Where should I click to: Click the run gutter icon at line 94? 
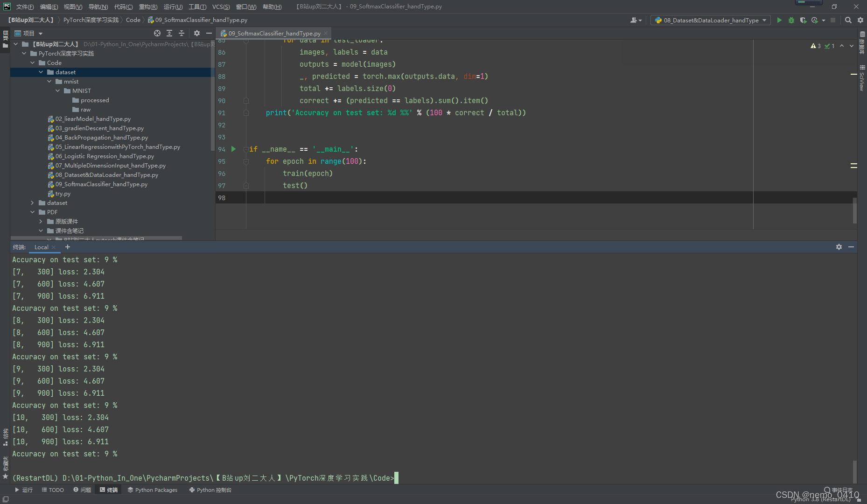pos(233,149)
